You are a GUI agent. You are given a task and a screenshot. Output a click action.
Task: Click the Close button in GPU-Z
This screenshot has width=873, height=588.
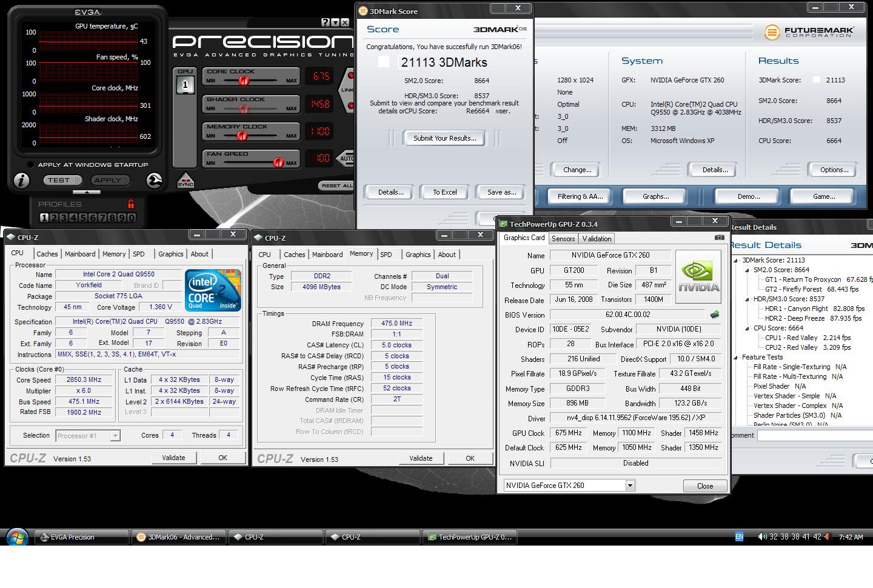tap(705, 486)
